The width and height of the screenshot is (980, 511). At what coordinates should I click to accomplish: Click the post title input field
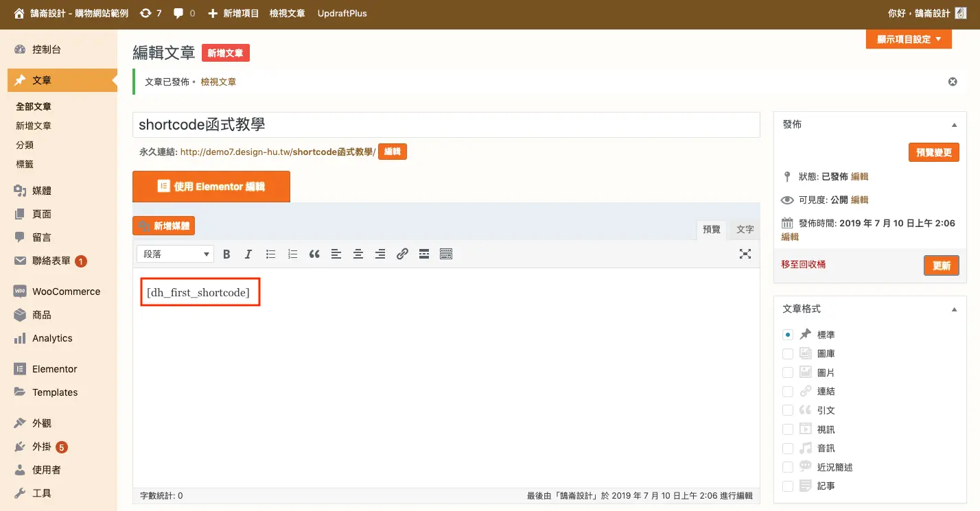[446, 125]
